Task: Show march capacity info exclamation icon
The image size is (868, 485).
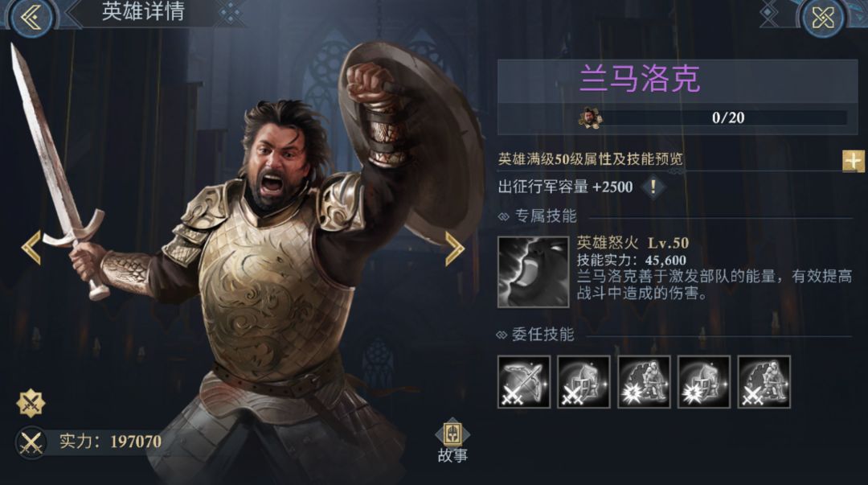Action: [x=653, y=187]
